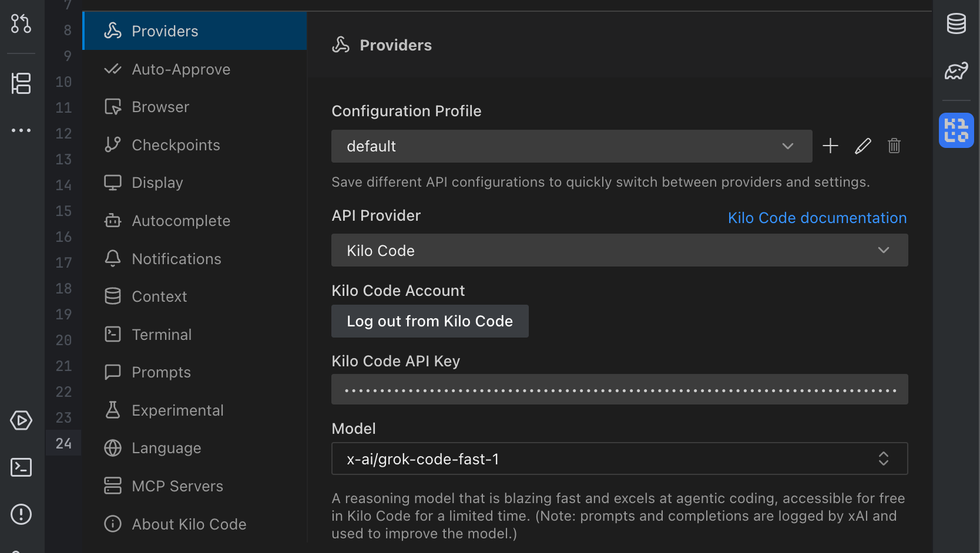Open the Display settings tab

point(195,183)
